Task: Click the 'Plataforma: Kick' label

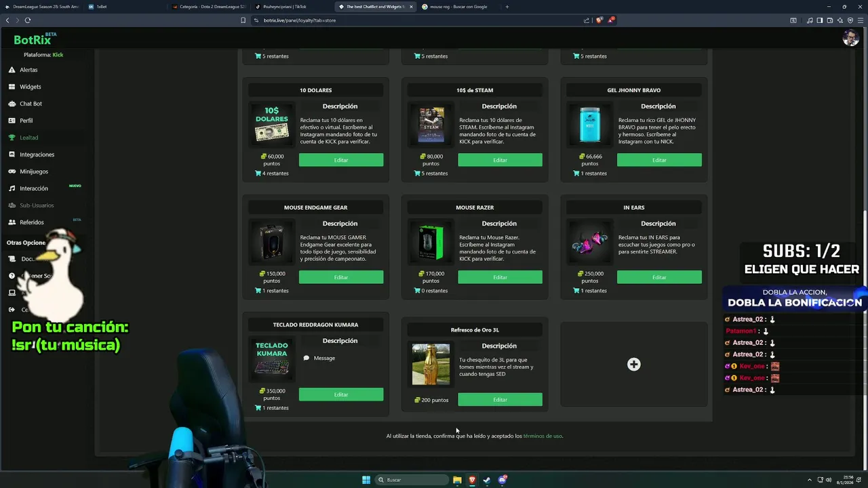Action: (43, 55)
